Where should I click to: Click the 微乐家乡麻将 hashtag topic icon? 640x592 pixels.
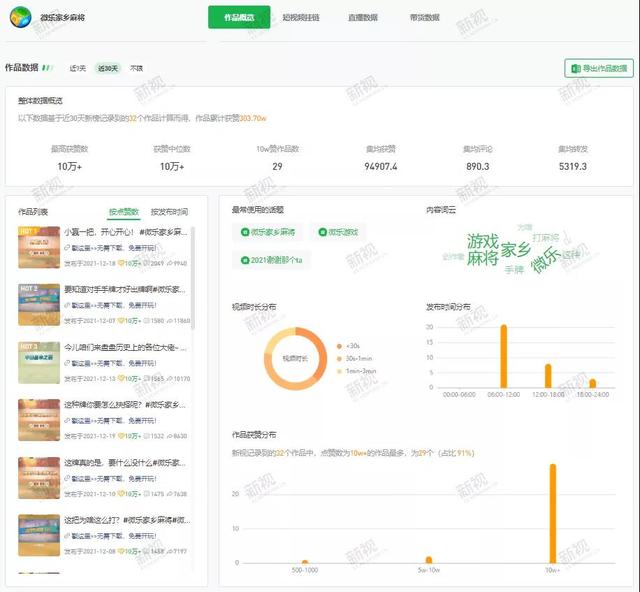coord(243,232)
